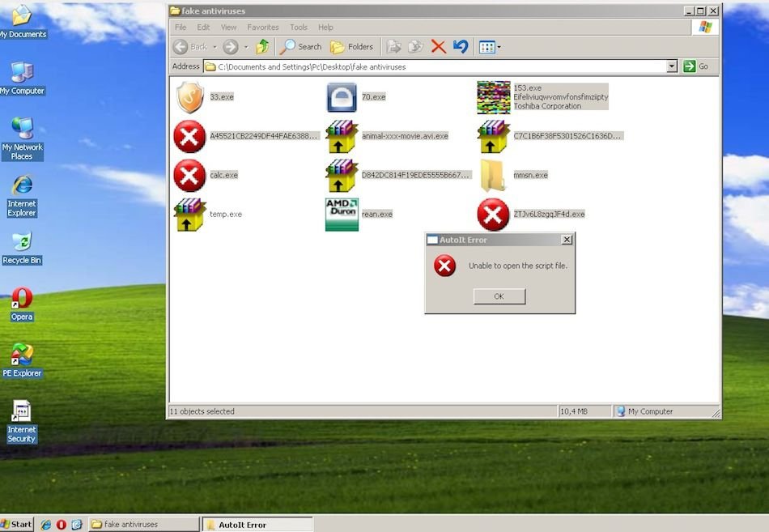Click the Start button on the taskbar

[x=17, y=524]
